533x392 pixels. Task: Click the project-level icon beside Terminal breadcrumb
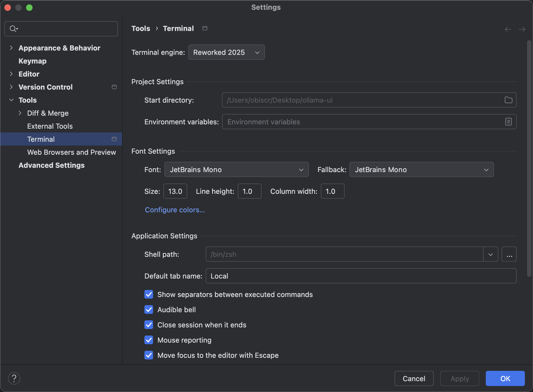pyautogui.click(x=205, y=28)
